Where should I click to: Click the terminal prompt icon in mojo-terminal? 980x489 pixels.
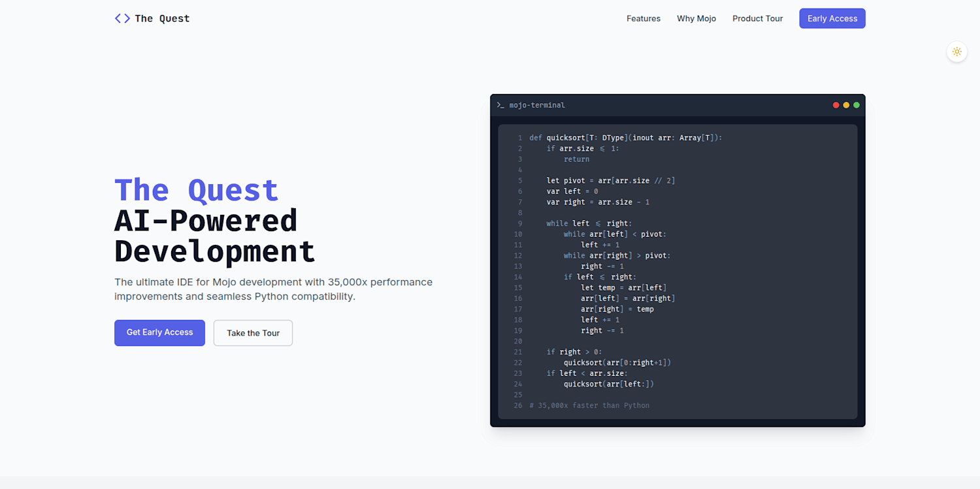point(500,105)
